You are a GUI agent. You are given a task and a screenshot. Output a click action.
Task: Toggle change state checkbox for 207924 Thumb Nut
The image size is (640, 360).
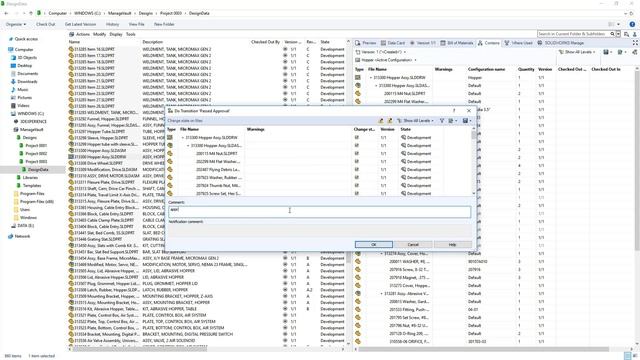(x=357, y=185)
